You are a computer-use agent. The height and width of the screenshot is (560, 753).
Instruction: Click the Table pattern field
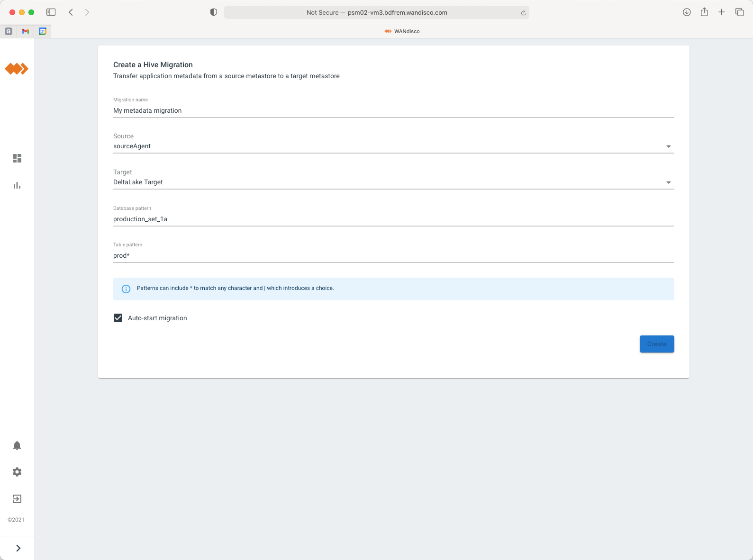393,255
